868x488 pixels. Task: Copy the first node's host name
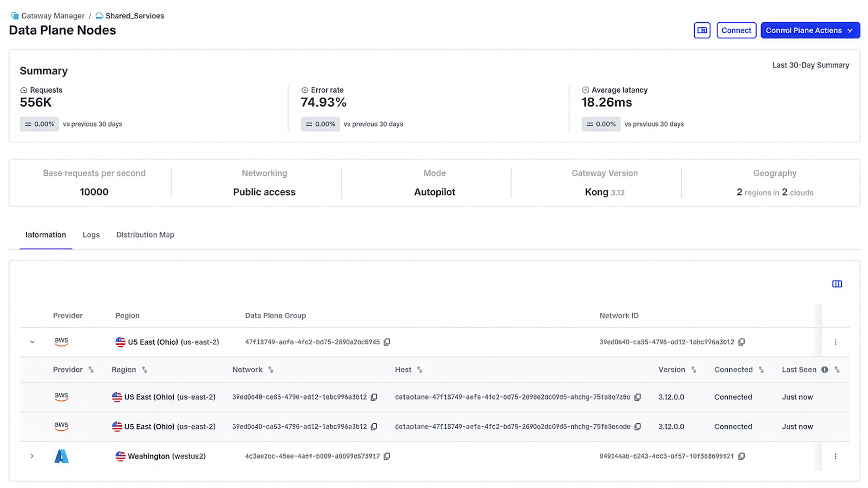[637, 397]
